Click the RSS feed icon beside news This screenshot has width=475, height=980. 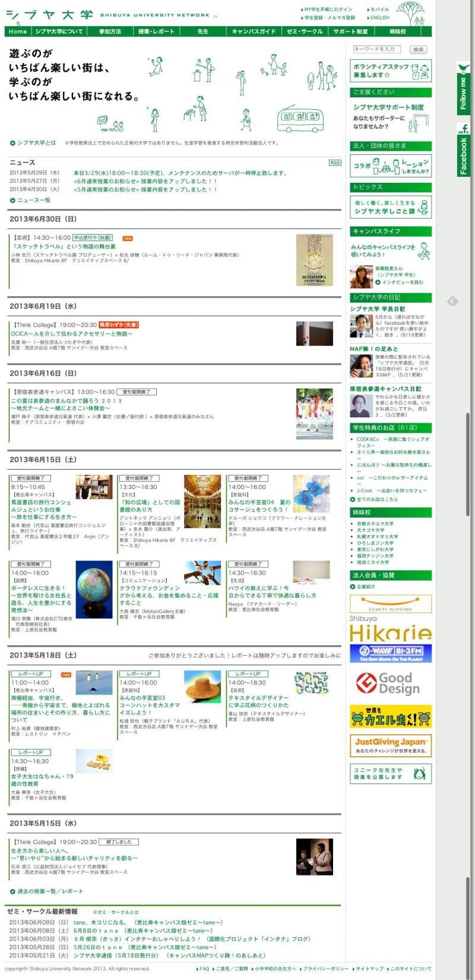(335, 163)
